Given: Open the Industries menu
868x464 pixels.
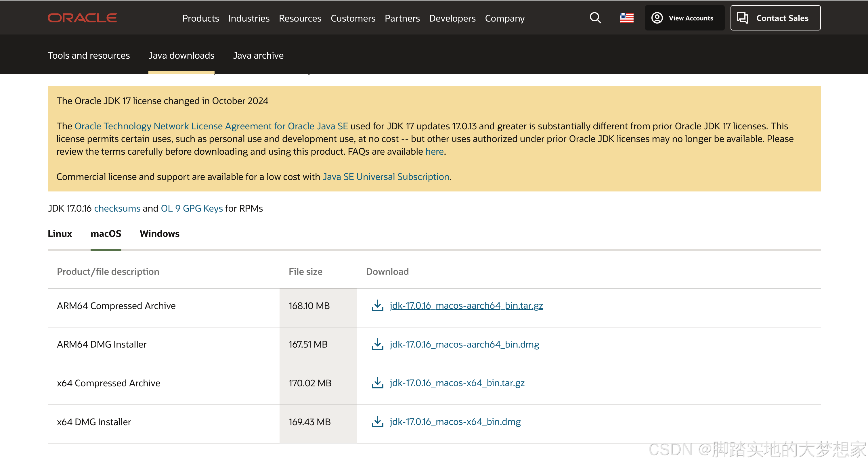Looking at the screenshot, I should click(249, 18).
